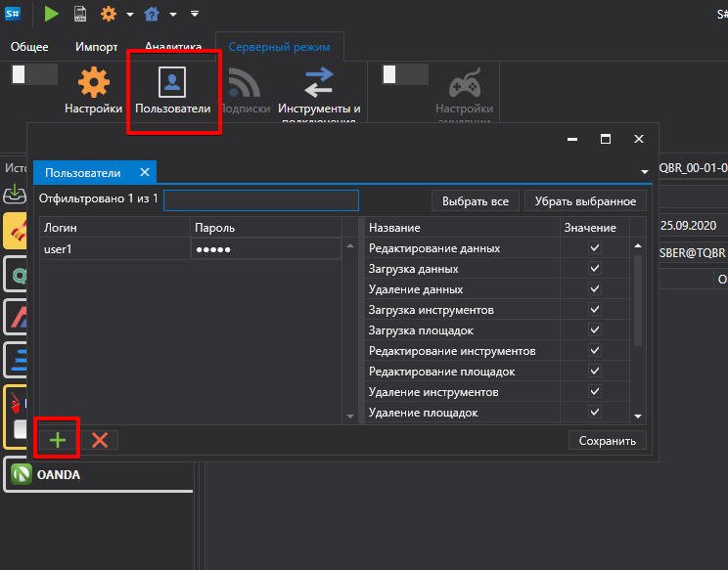Expand the dropdown next to help icon

pos(173,15)
